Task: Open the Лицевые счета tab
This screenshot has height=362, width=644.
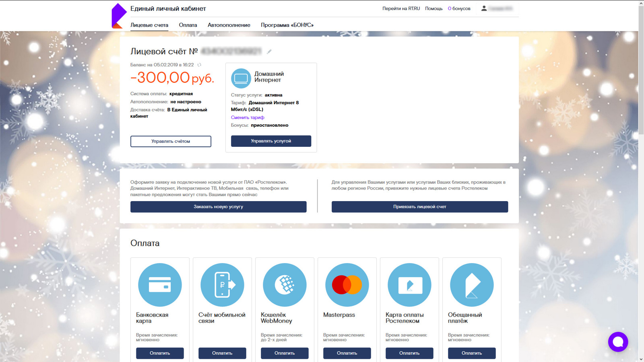Action: pos(149,25)
